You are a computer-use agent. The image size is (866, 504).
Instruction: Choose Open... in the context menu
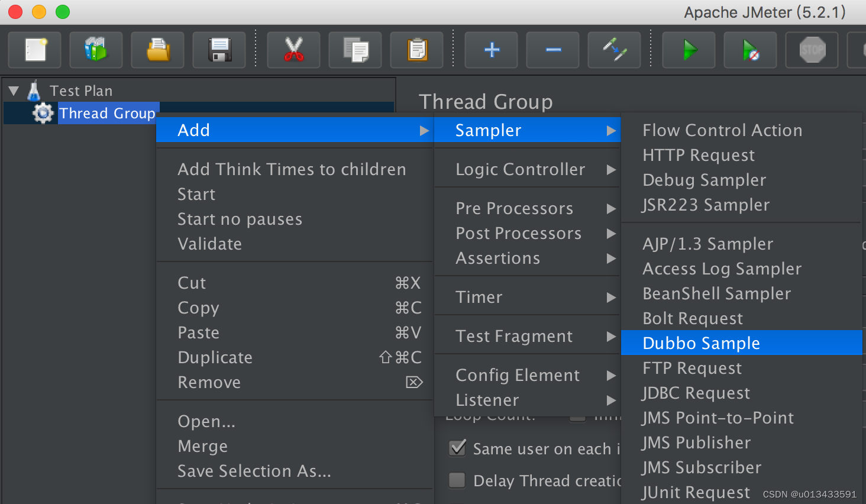pos(295,421)
